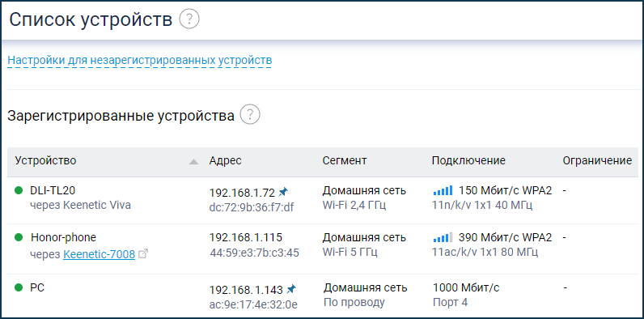Open help icon beside Список устройств heading
Viewport: 644px width, 319px height.
coord(189,19)
